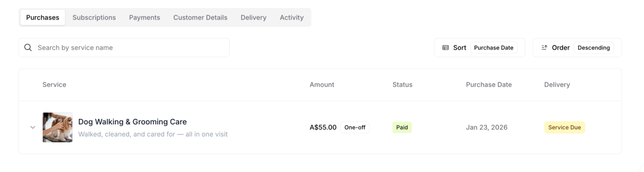This screenshot has height=172, width=644.
Task: Click the dog grooming service thumbnail
Action: (58, 127)
